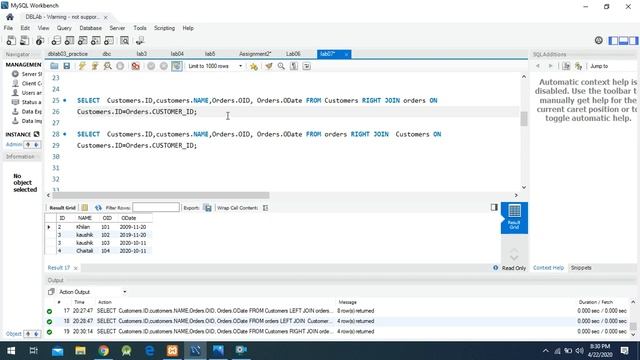Open the Database menu
Screen dimensions: 640x360
91,28
